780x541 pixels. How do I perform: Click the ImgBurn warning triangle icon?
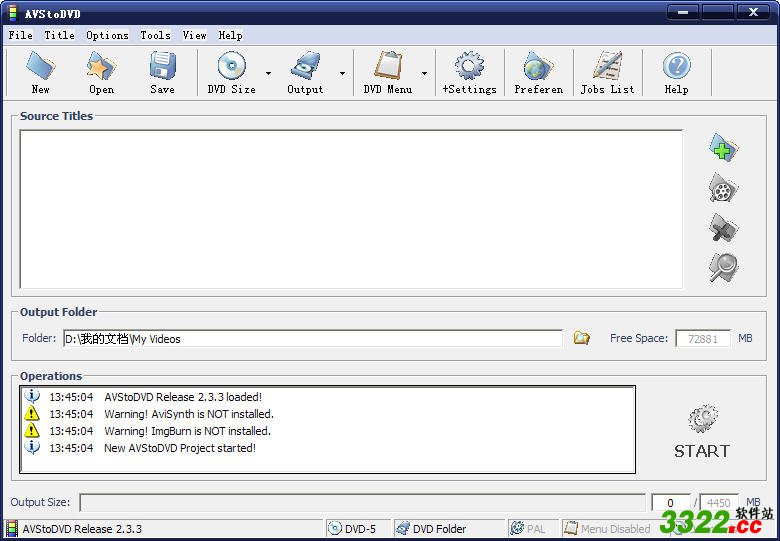click(32, 430)
